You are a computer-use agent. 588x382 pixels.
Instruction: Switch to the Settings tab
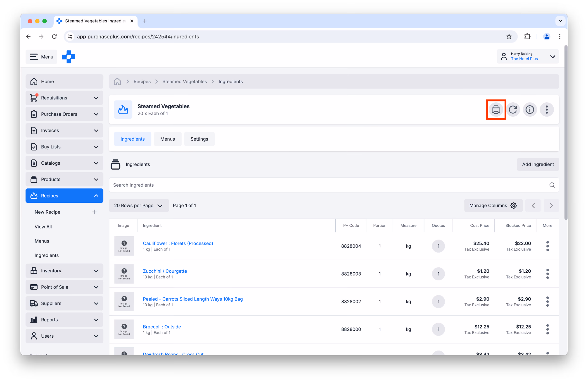tap(199, 139)
